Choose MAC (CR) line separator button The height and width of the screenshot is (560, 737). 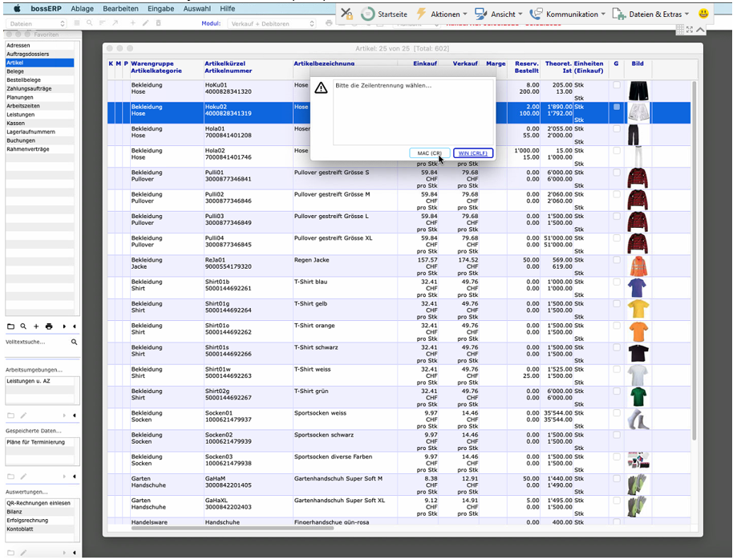(x=429, y=153)
